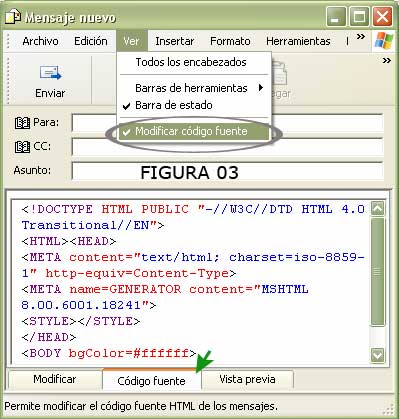Image resolution: width=399 pixels, height=419 pixels.
Task: Open the CC address book icon
Action: (22, 147)
